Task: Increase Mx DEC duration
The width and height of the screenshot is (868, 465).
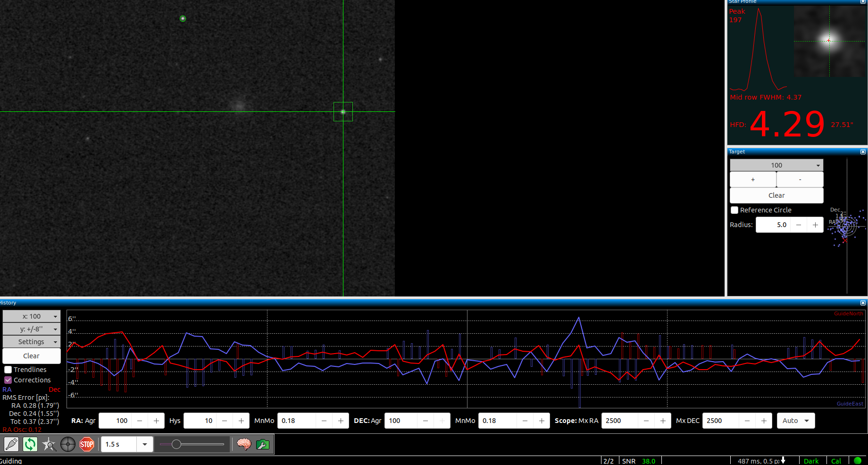Action: tap(764, 421)
